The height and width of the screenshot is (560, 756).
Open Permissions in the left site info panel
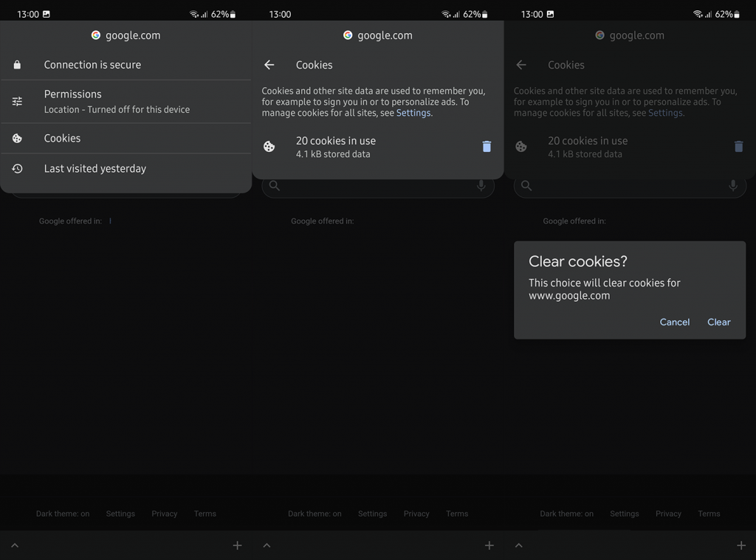[x=126, y=102]
